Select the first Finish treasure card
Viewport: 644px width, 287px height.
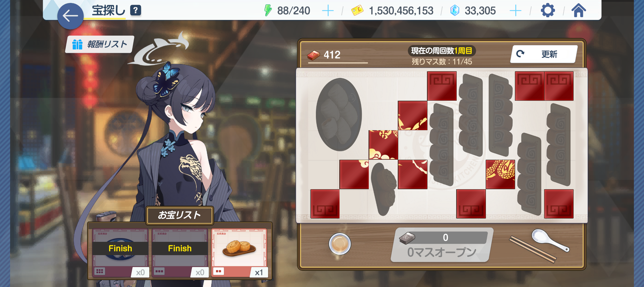(x=120, y=253)
